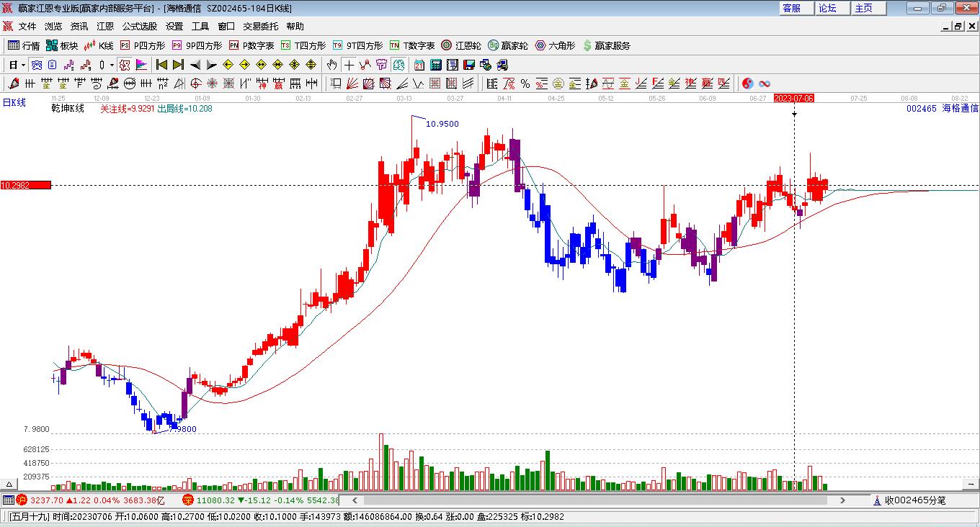Viewport: 980px width, 527px height.
Task: Click the 六角形 hexagon tool
Action: point(555,45)
